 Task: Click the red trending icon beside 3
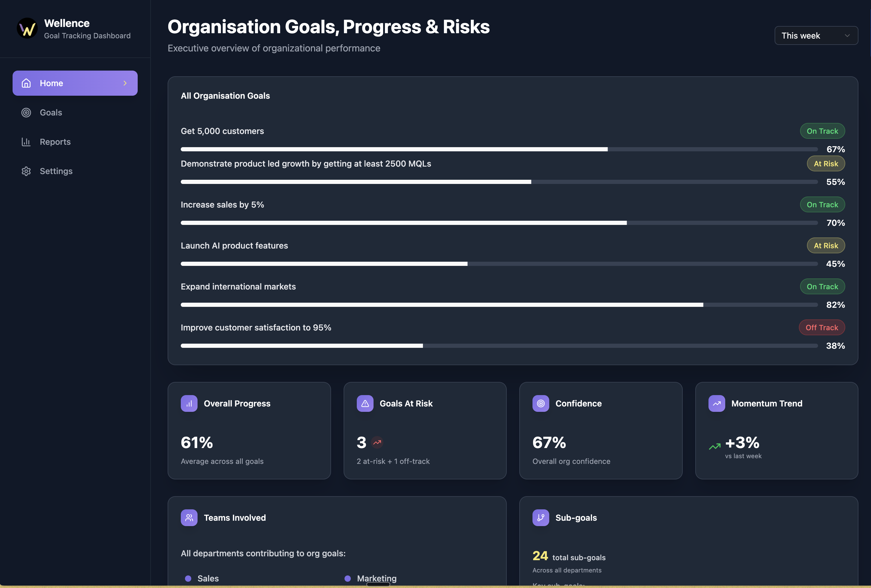[377, 442]
